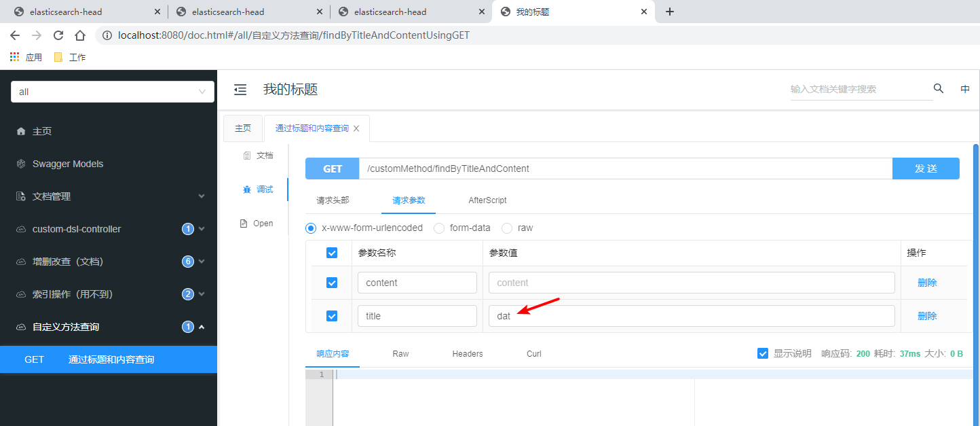
Task: Uncheck the content parameter checkbox
Action: [x=332, y=283]
